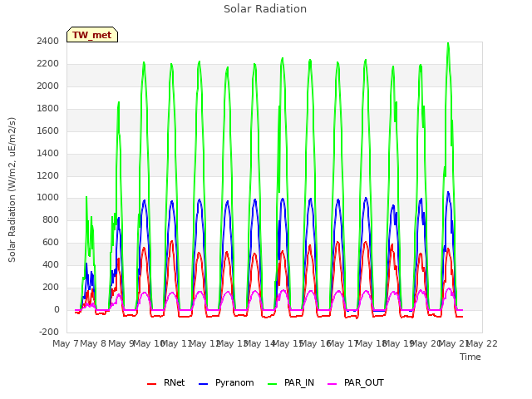Click the 1600 y-axis tick label
The image size is (532, 399).
48,131
